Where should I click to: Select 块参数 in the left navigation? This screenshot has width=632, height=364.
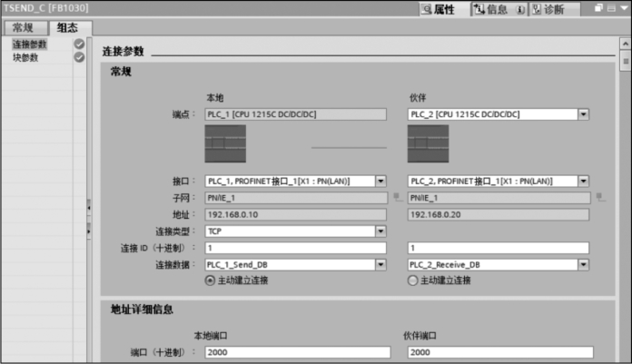[25, 58]
